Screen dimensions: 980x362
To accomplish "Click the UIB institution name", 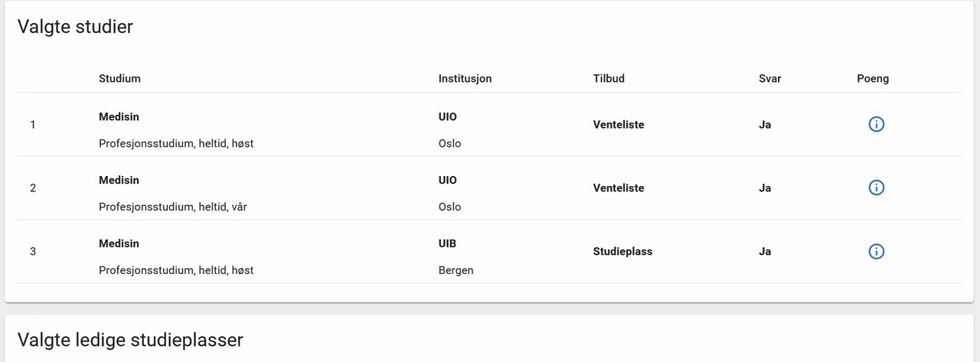I will click(x=447, y=243).
